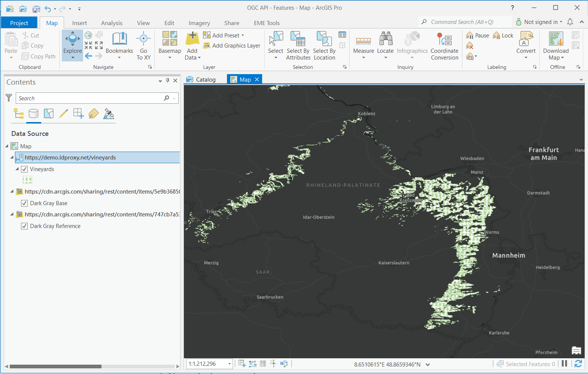Click the Undo arrow

point(48,9)
